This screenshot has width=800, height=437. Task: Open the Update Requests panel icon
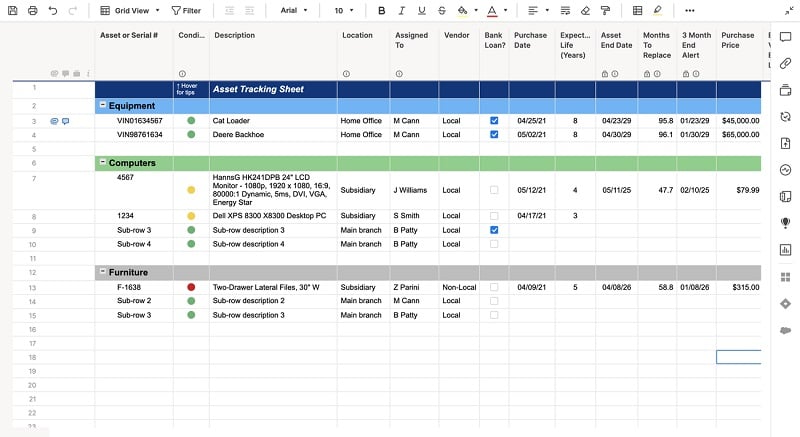pos(785,117)
